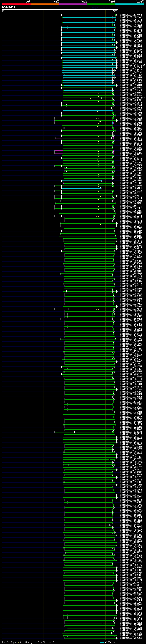This screenshot has width=146, height=644.
Task: Select hit UniRef100_Q8LHN4
Action: [x=131, y=35]
